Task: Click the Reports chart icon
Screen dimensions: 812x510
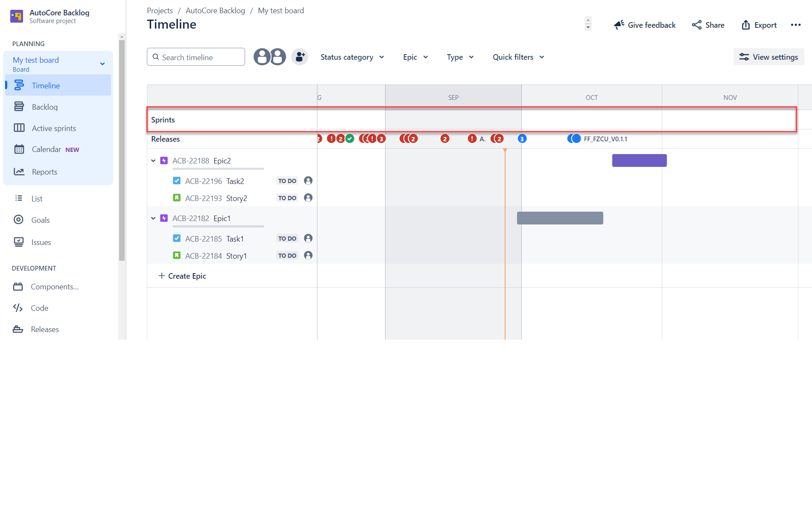Action: tap(19, 172)
